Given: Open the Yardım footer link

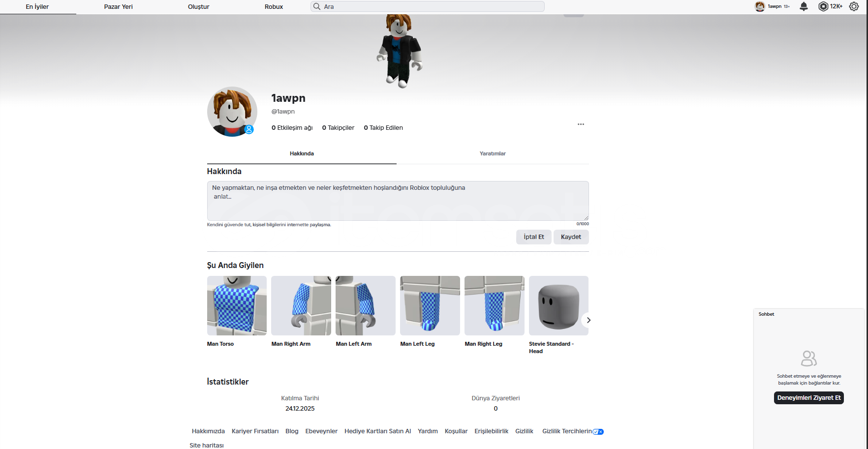Looking at the screenshot, I should [x=428, y=431].
